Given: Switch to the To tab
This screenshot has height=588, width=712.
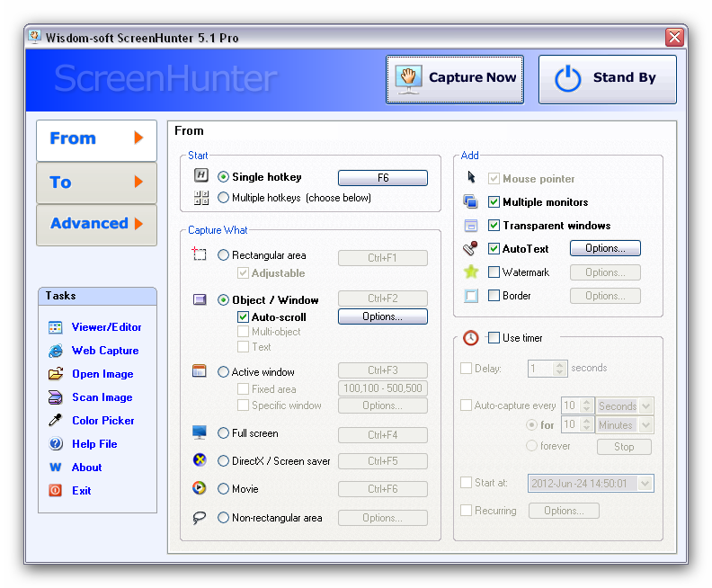Looking at the screenshot, I should click(97, 183).
